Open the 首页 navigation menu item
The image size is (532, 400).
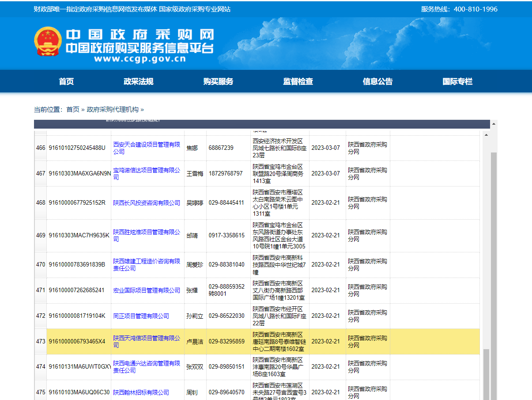66,81
